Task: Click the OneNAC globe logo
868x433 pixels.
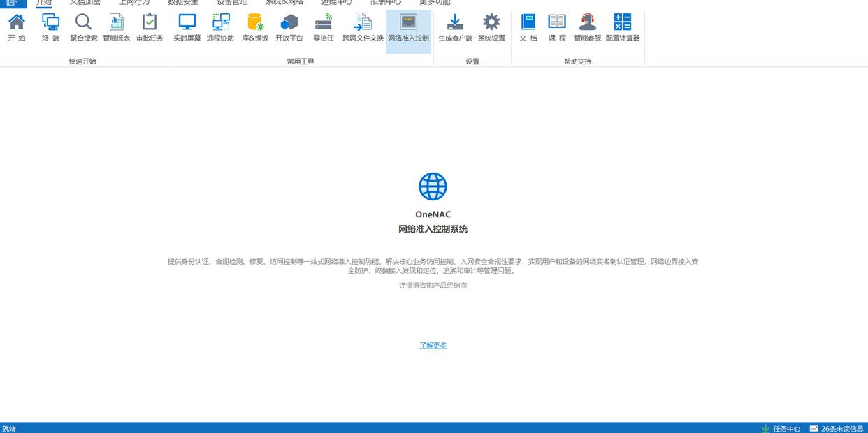Action: pyautogui.click(x=433, y=186)
